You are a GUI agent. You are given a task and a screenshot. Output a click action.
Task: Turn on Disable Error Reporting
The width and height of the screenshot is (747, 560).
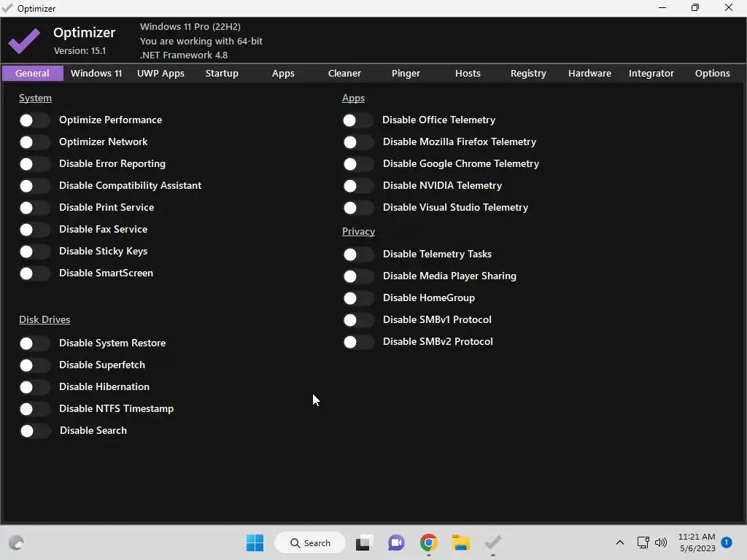pyautogui.click(x=34, y=164)
